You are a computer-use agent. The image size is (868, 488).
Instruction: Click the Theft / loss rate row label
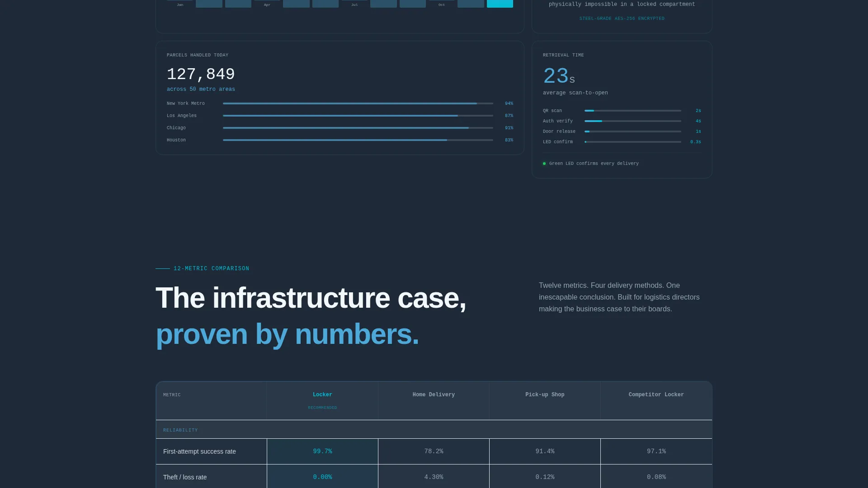coord(185,477)
